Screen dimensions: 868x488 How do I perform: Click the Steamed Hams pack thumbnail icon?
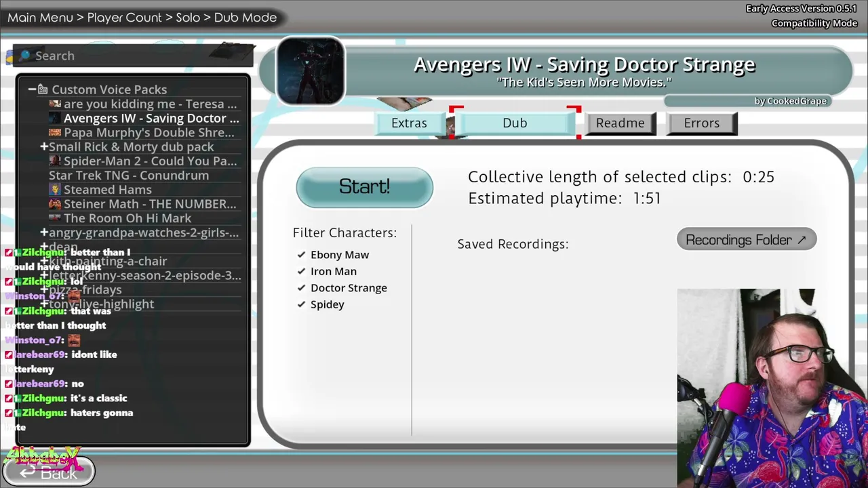coord(55,189)
